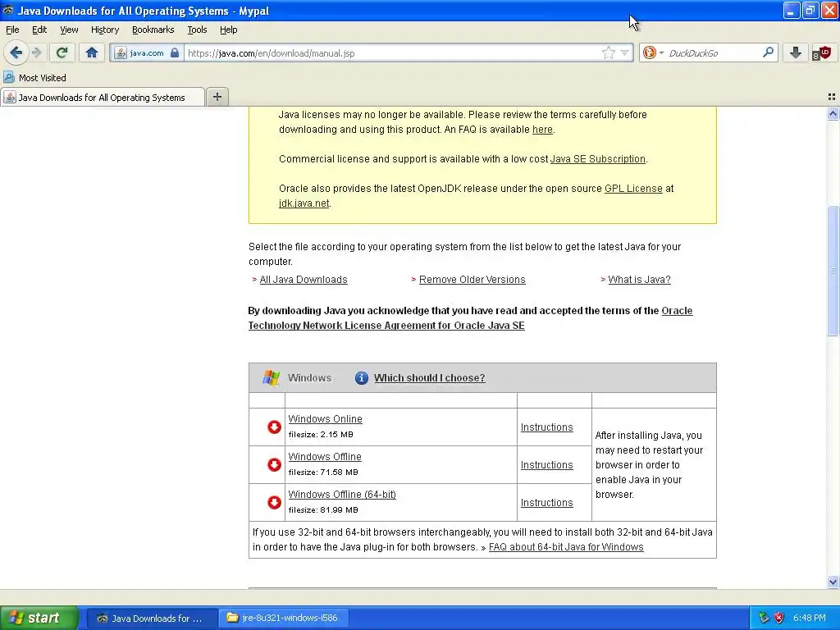This screenshot has width=840, height=630.
Task: Open the jdk.java.net link
Action: click(304, 203)
